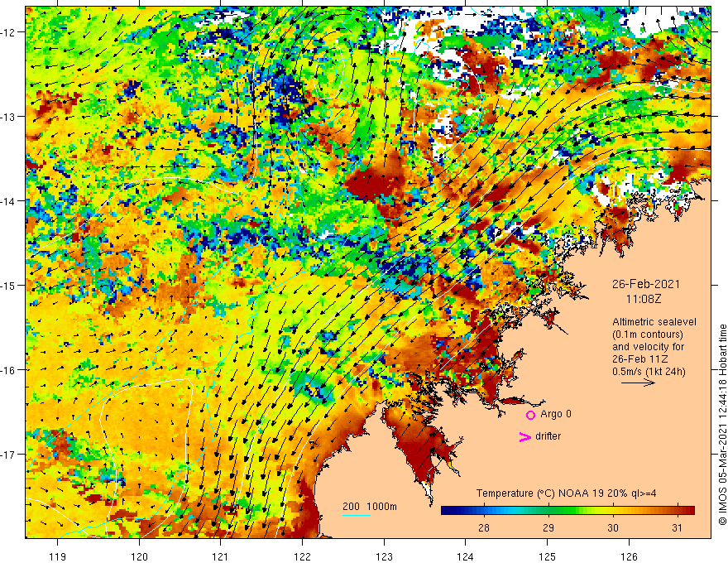Click the 'Argo 0' legend label
Viewport: 728px width, 563px height.
(556, 414)
